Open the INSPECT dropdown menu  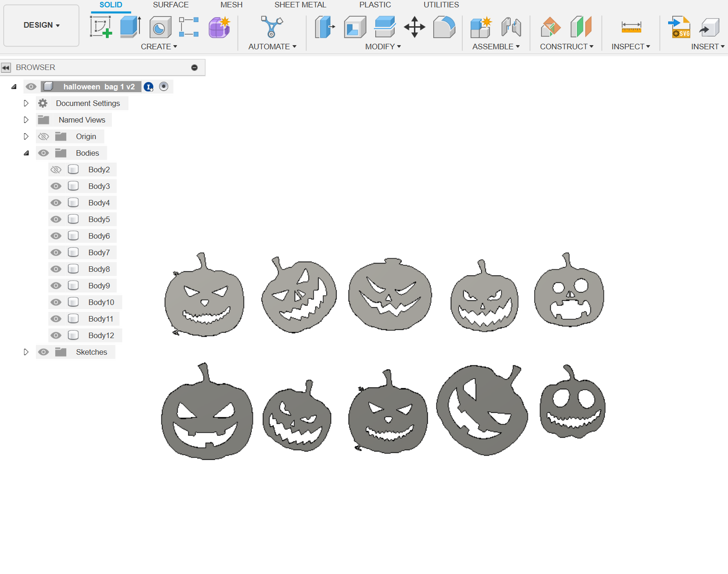(630, 47)
